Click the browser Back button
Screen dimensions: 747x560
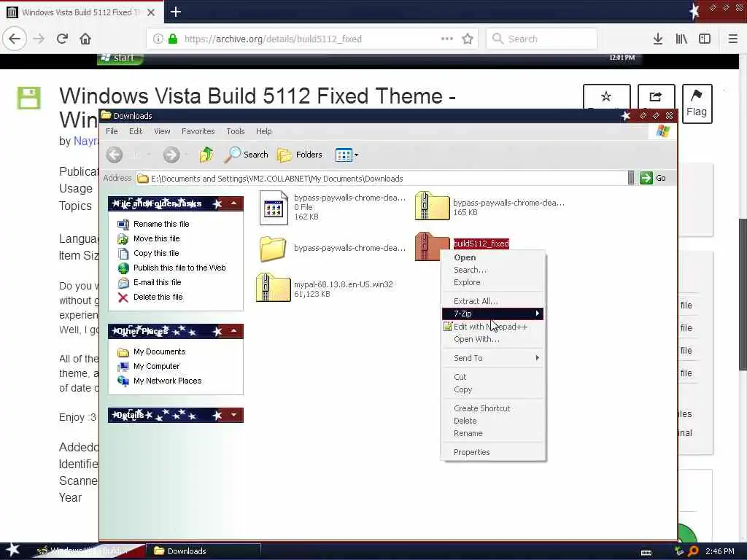15,39
